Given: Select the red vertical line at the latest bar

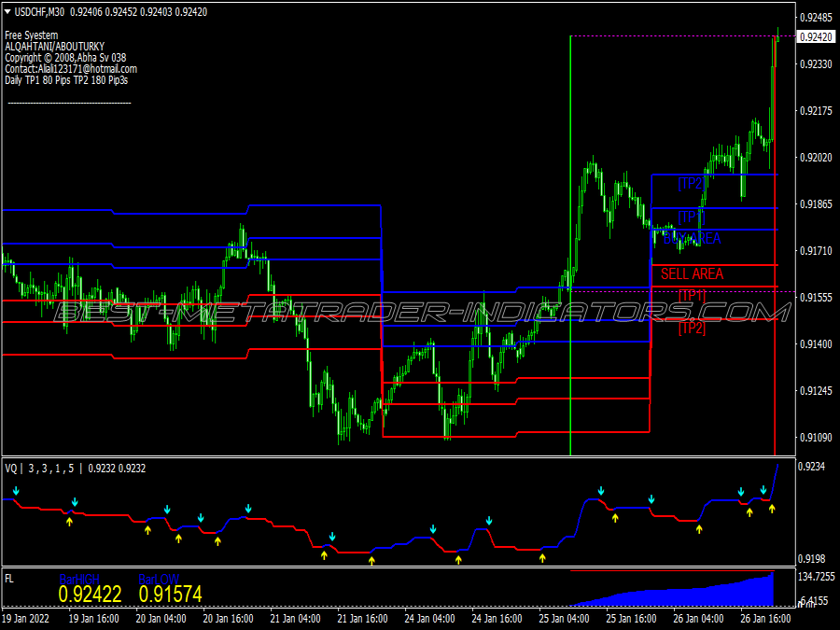Looking at the screenshot, I should click(775, 245).
